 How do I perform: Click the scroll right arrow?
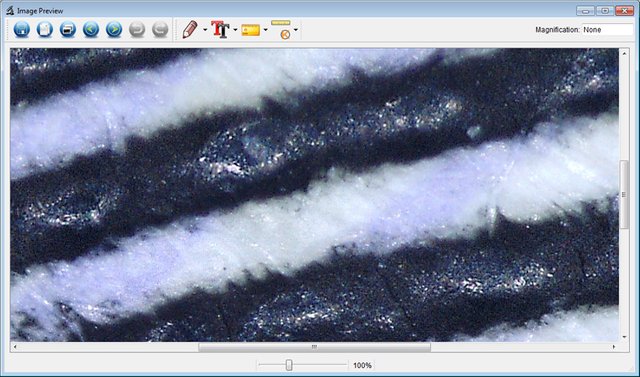(614, 347)
